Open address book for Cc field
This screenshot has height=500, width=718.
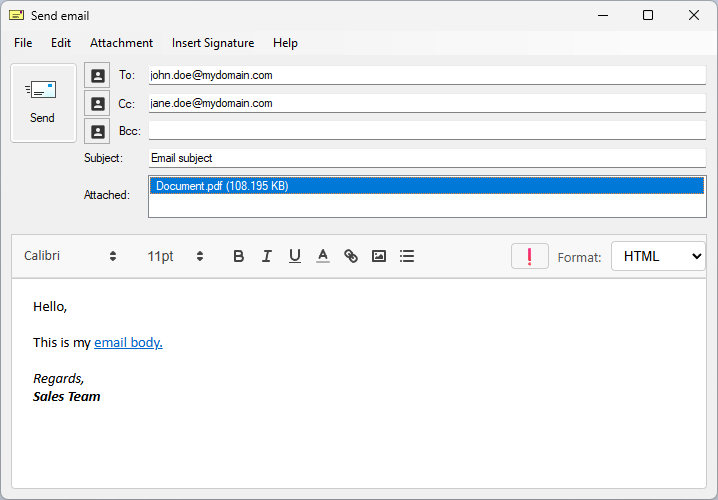97,103
